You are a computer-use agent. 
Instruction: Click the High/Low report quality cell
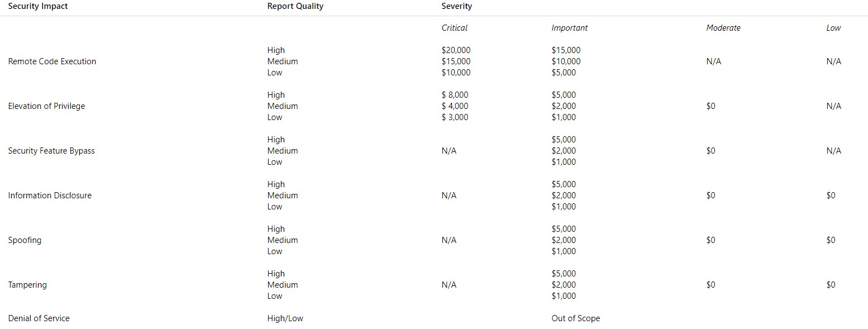tap(285, 318)
